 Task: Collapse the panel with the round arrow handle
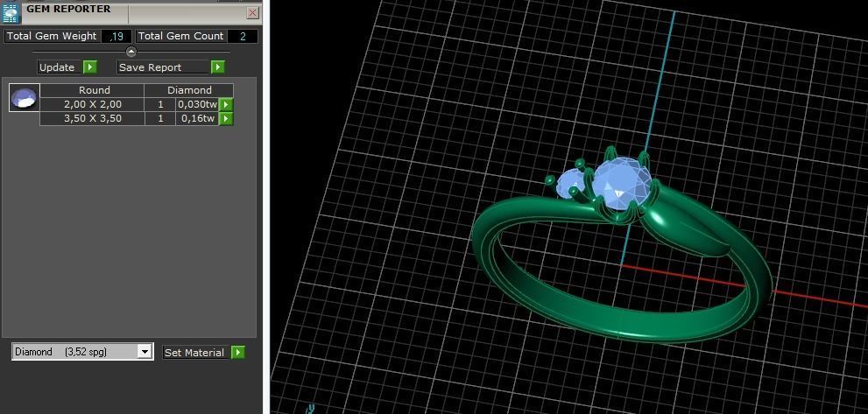coord(131,52)
